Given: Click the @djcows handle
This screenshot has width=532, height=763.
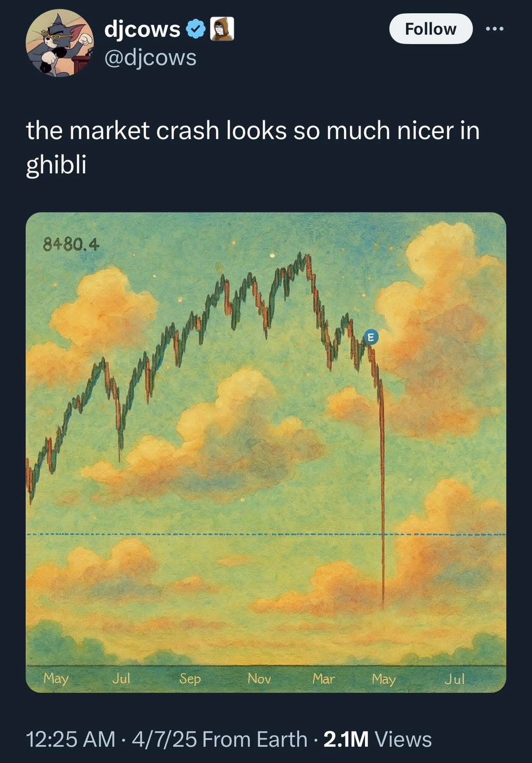Looking at the screenshot, I should point(150,57).
